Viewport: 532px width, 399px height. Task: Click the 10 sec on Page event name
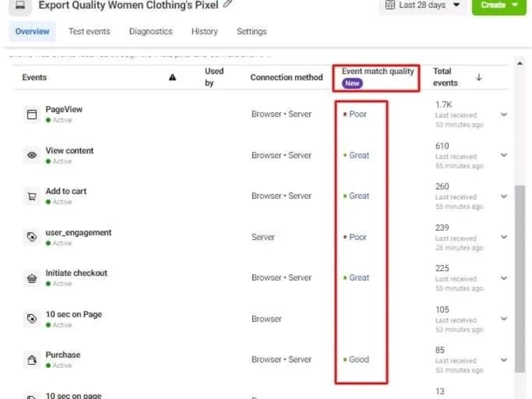point(73,314)
